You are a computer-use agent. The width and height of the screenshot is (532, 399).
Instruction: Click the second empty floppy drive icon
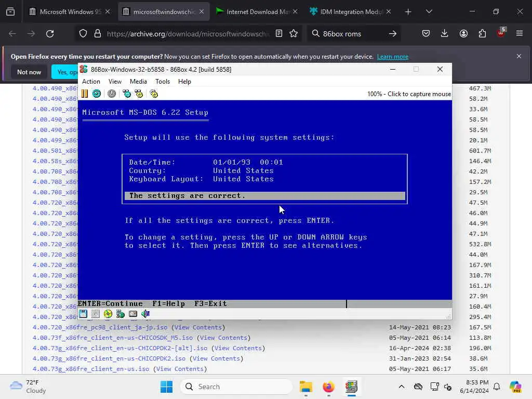click(96, 314)
